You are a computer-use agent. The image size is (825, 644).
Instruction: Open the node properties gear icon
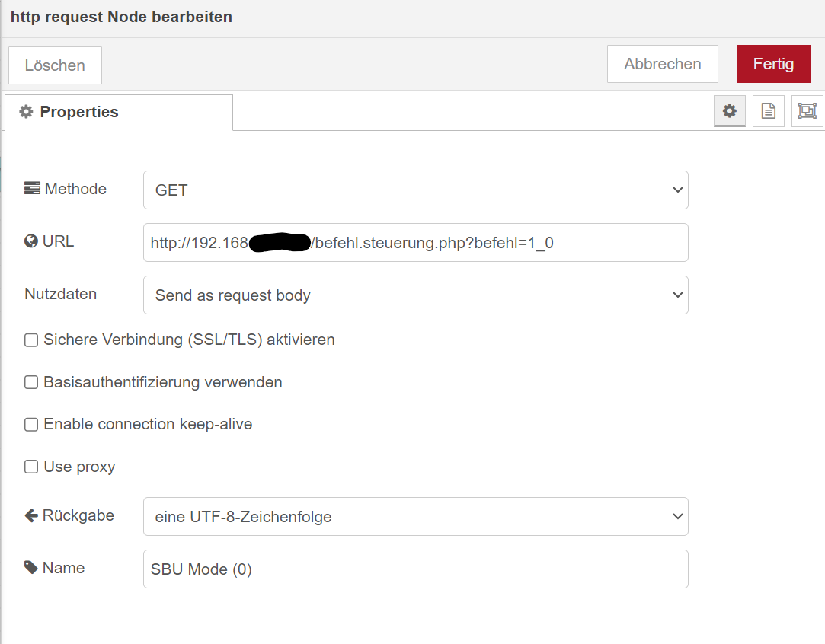(729, 111)
